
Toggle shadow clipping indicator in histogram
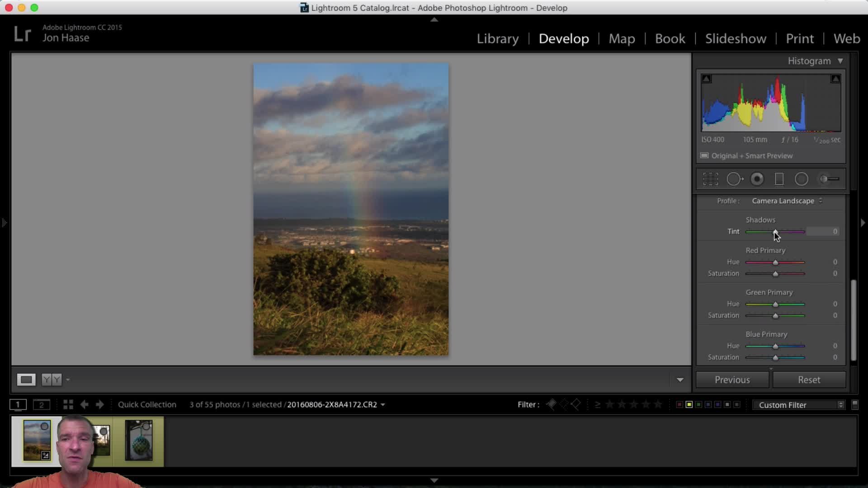pyautogui.click(x=706, y=79)
